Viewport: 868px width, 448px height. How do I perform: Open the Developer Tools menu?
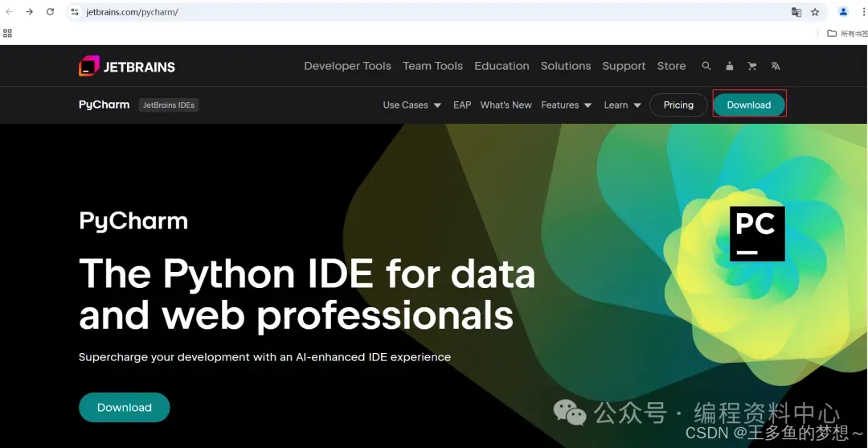point(348,66)
